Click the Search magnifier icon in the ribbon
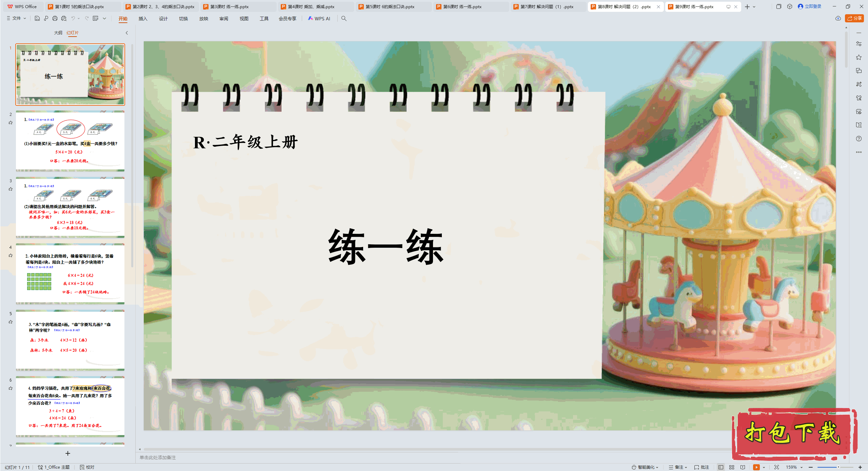The height and width of the screenshot is (471, 868). coord(344,19)
